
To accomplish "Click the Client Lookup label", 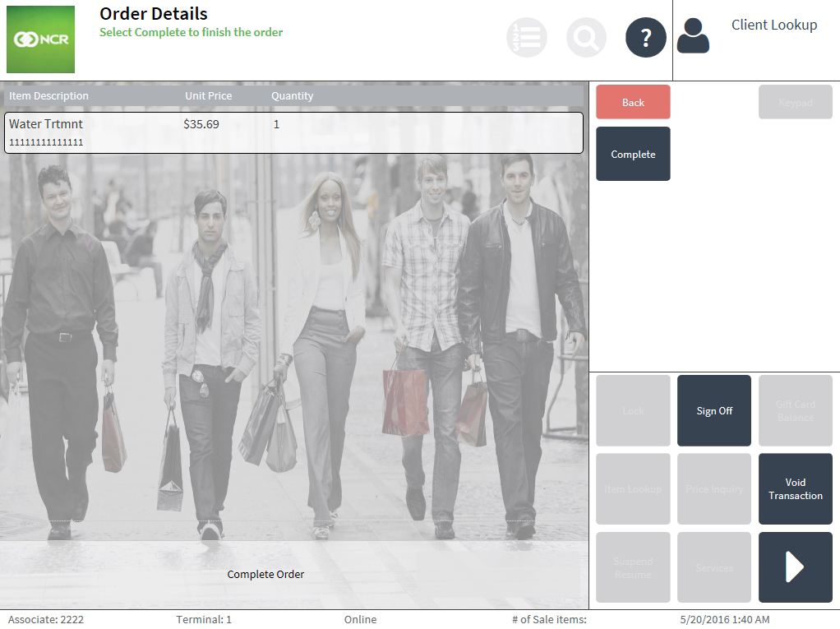I will coord(773,25).
